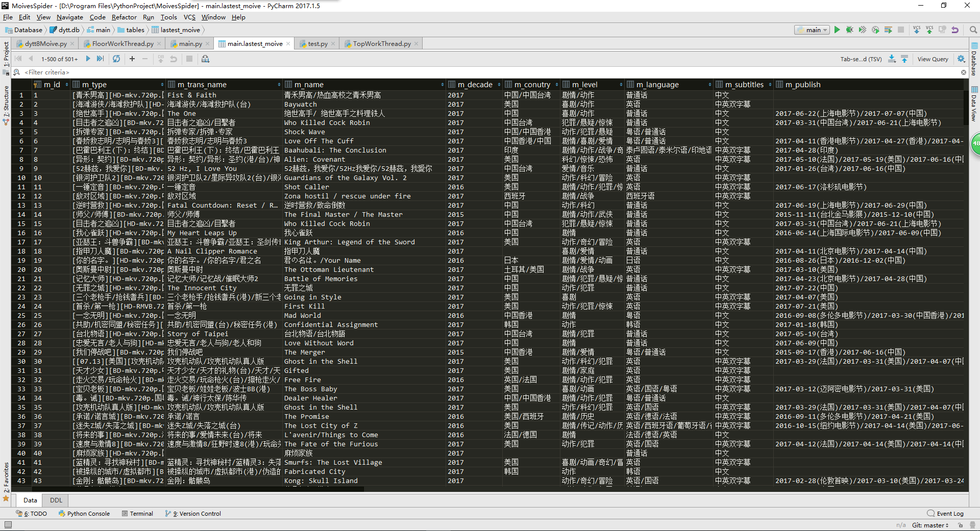The width and height of the screenshot is (980, 531).
Task: Open Search Everywhere magnifier icon
Action: pos(973,30)
